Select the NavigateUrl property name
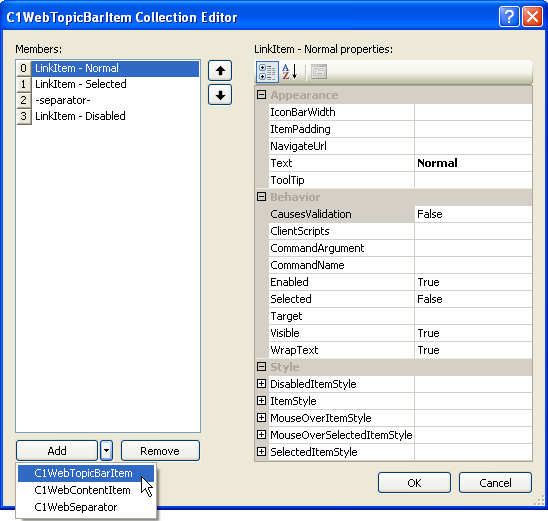 [x=341, y=146]
